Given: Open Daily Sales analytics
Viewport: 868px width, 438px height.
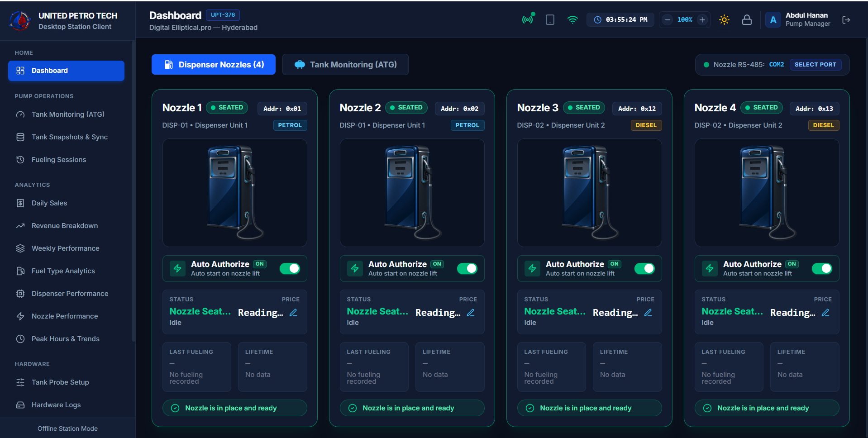Looking at the screenshot, I should (x=66, y=203).
